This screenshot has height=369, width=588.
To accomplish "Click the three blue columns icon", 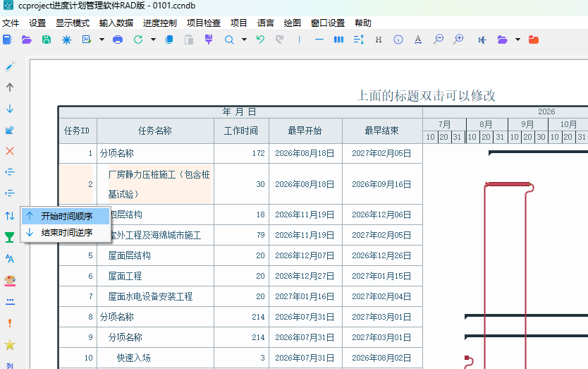I will pos(338,40).
